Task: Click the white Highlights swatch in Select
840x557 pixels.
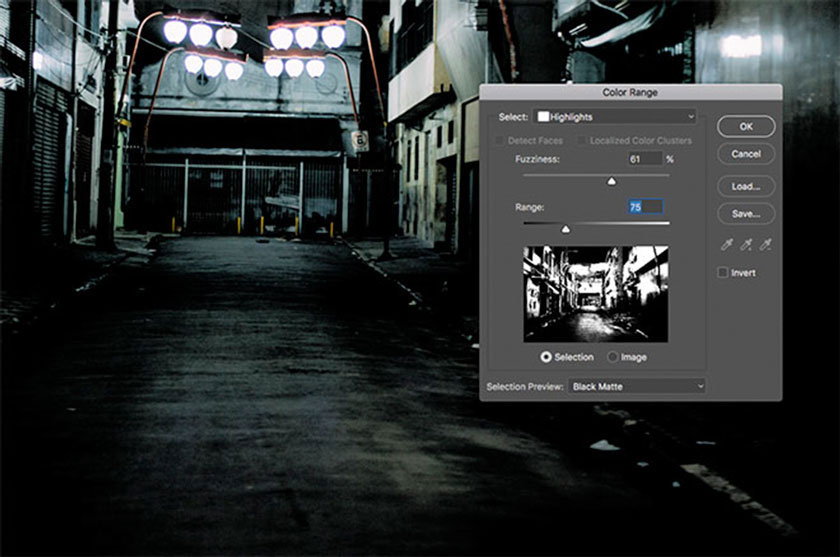Action: [543, 117]
